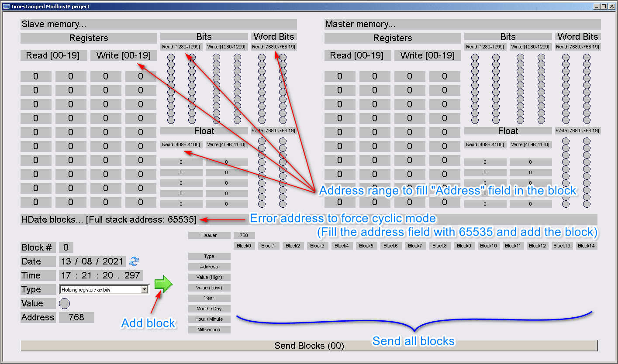
Task: Click the green Add block arrow
Action: tap(163, 284)
